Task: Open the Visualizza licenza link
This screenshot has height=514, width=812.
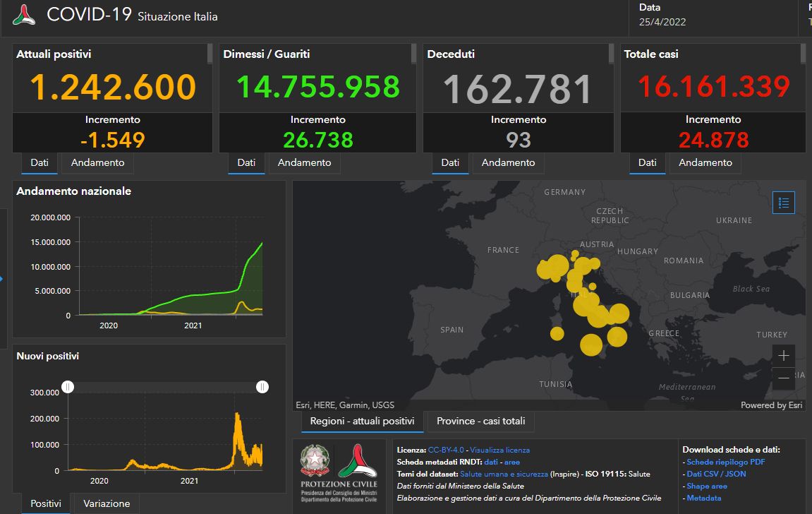Action: tap(499, 450)
